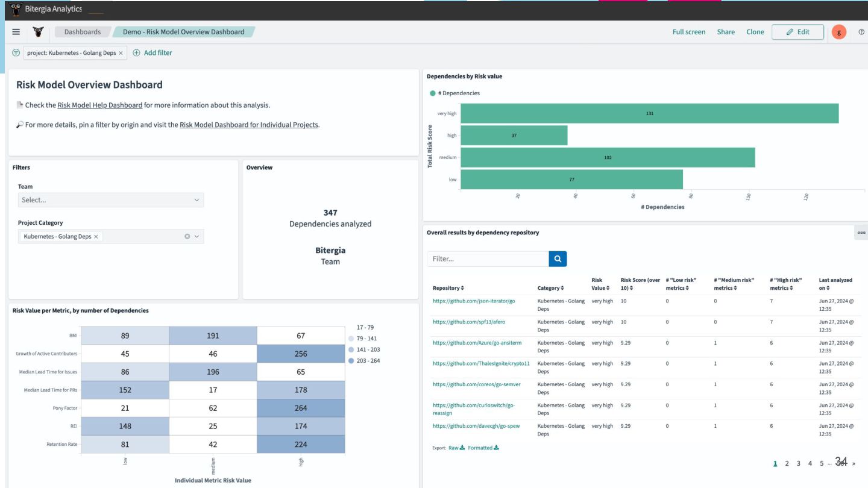The width and height of the screenshot is (868, 488).
Task: Toggle the 79 - 141 legend range
Action: click(364, 339)
